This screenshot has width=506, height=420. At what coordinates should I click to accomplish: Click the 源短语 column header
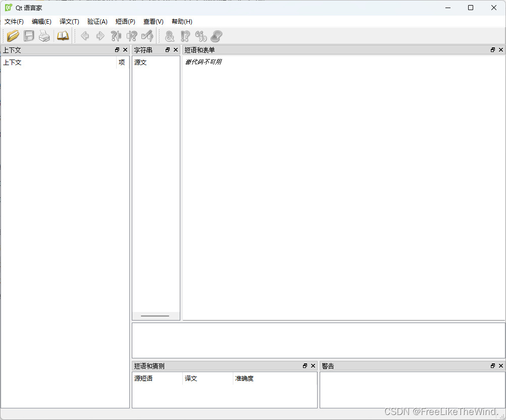[x=158, y=379]
